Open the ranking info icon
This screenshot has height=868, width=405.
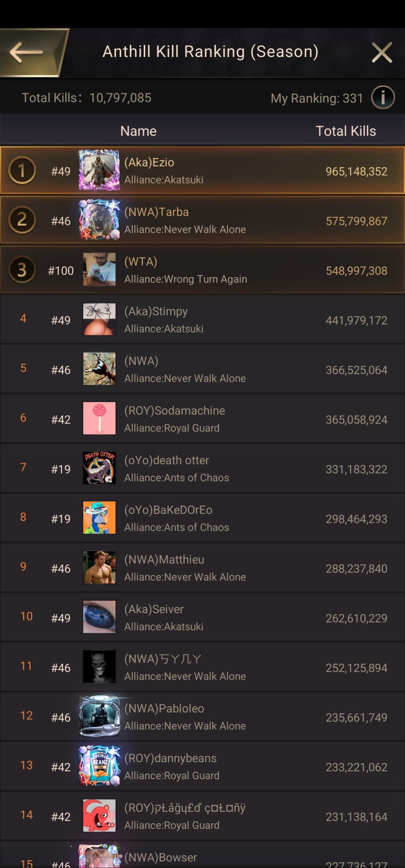click(382, 98)
